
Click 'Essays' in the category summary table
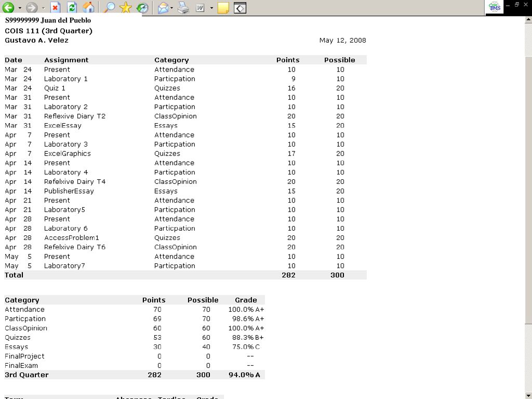(x=16, y=347)
